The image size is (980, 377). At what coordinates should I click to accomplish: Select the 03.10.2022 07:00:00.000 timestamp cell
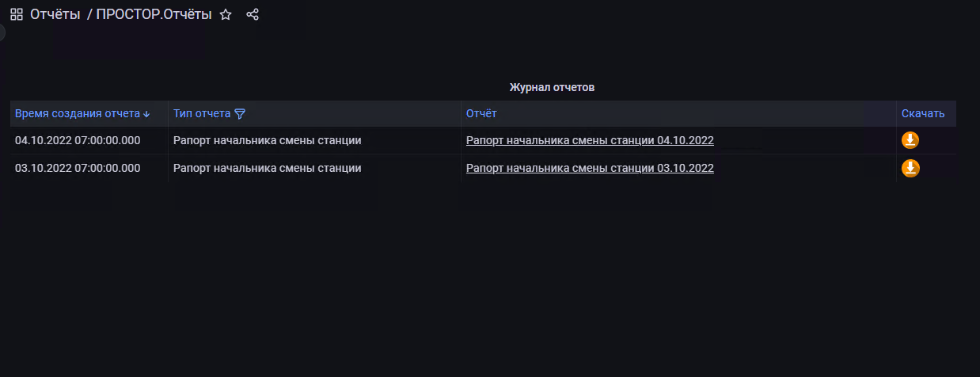(78, 168)
